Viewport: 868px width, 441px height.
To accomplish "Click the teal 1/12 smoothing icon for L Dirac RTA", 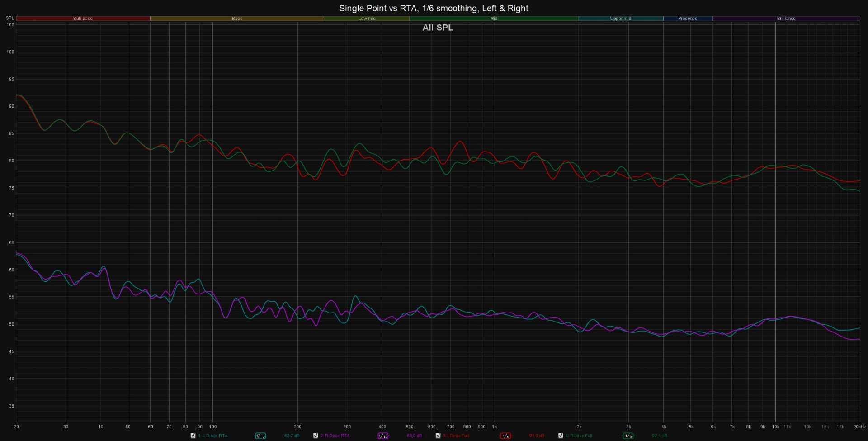I will [260, 436].
